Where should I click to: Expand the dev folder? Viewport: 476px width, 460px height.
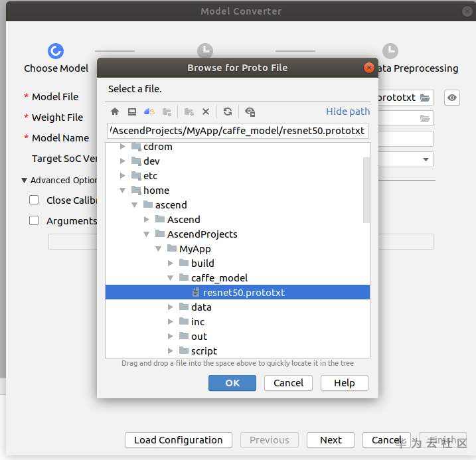(x=122, y=161)
